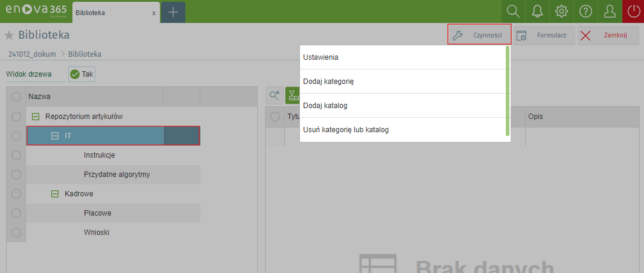The width and height of the screenshot is (644, 273).
Task: Collapse the Kadrowe category node
Action: coord(55,194)
